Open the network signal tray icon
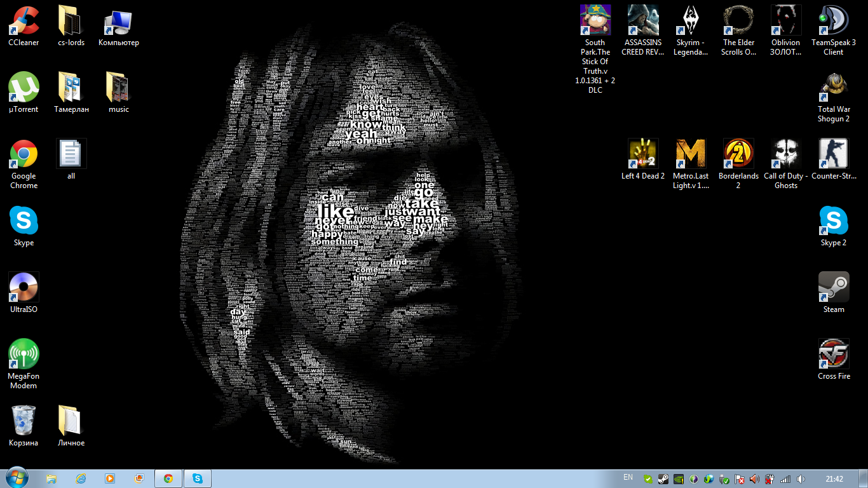Image resolution: width=868 pixels, height=488 pixels. 785,479
